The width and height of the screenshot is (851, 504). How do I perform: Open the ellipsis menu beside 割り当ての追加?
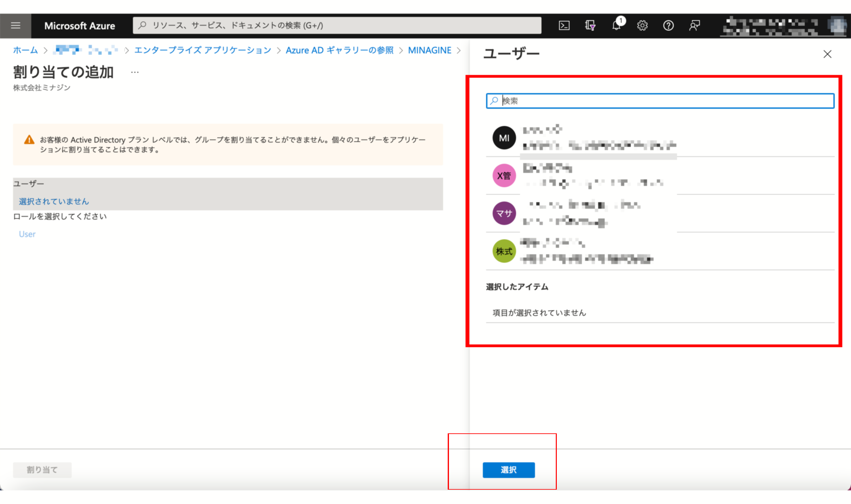(135, 72)
